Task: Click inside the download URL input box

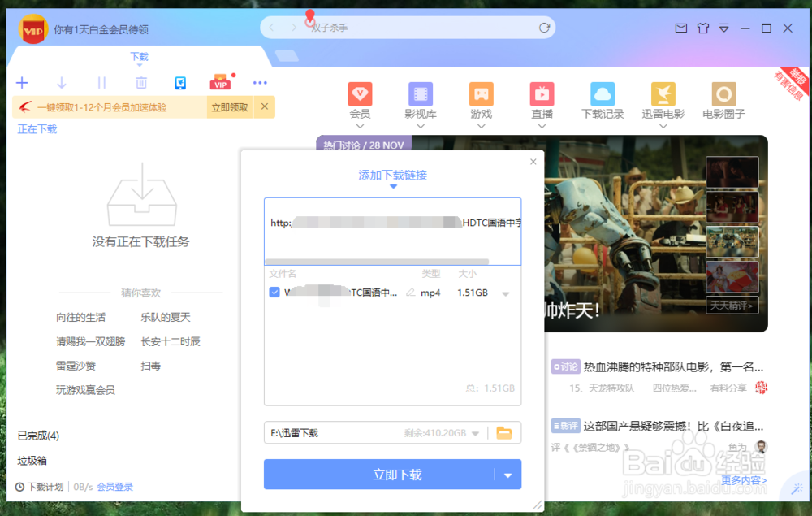Action: (392, 231)
